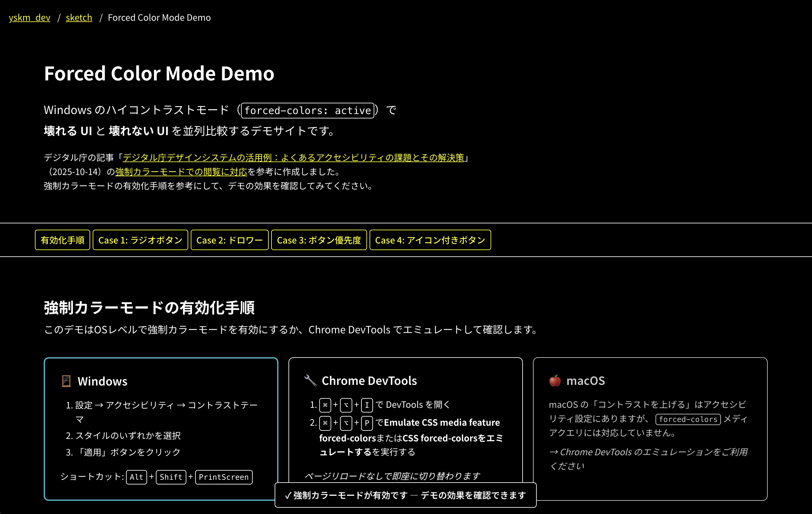Screen dimensions: 812x514
Task: Click the forced-colors: active code label
Action: tap(308, 111)
